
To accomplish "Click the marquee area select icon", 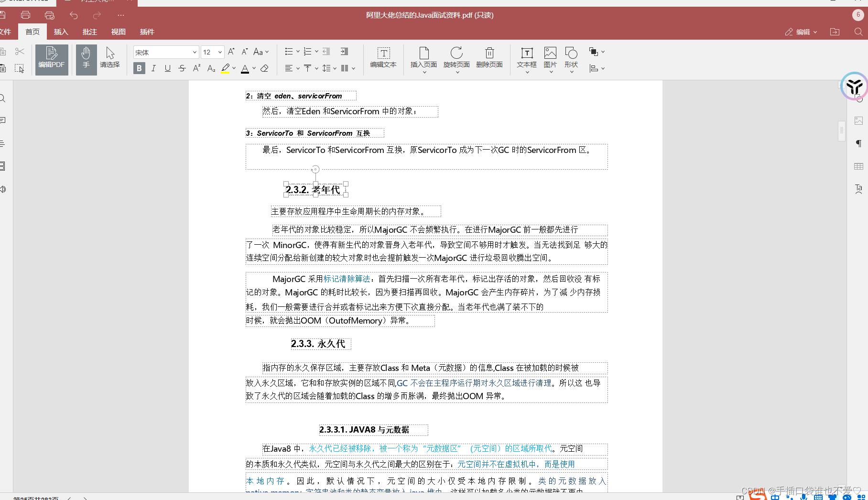I will click(x=19, y=68).
